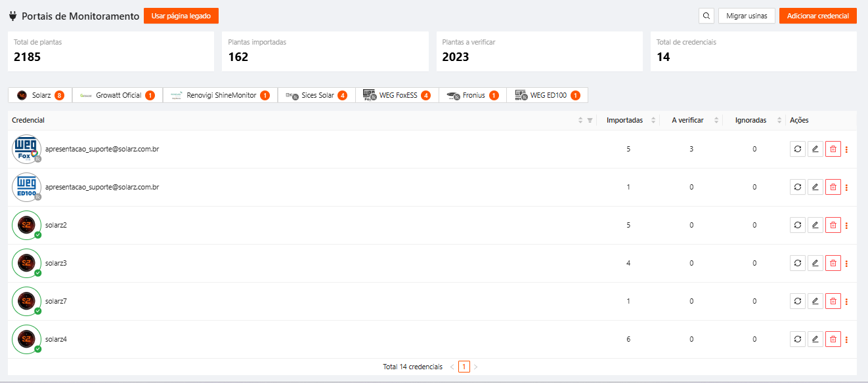Refresh the WEG Fox credential row
Viewport: 868px width, 383px height.
(x=797, y=150)
